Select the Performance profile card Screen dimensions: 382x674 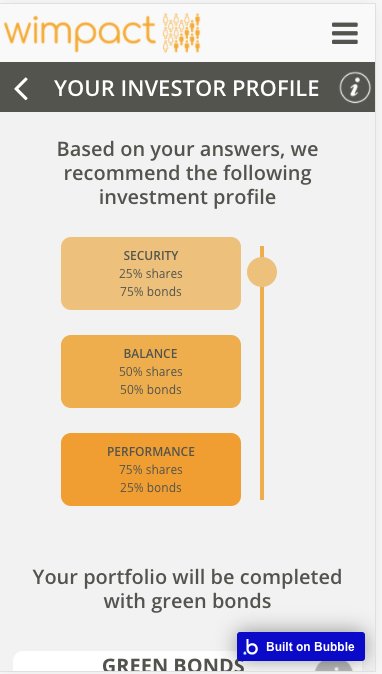[151, 469]
